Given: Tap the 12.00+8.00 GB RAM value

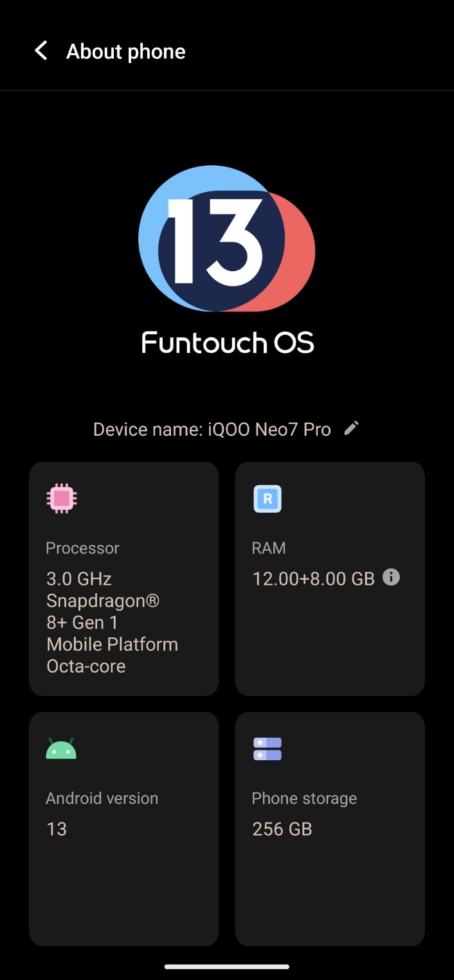Looking at the screenshot, I should (313, 579).
